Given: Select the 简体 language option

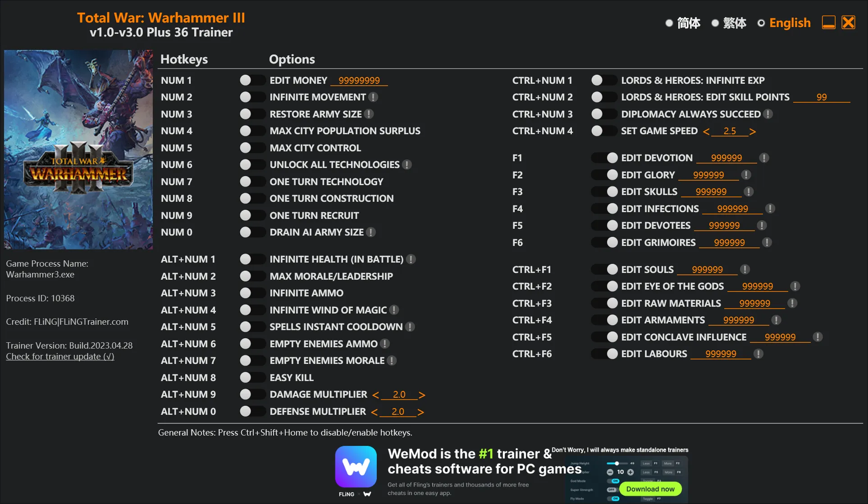Looking at the screenshot, I should click(x=669, y=23).
